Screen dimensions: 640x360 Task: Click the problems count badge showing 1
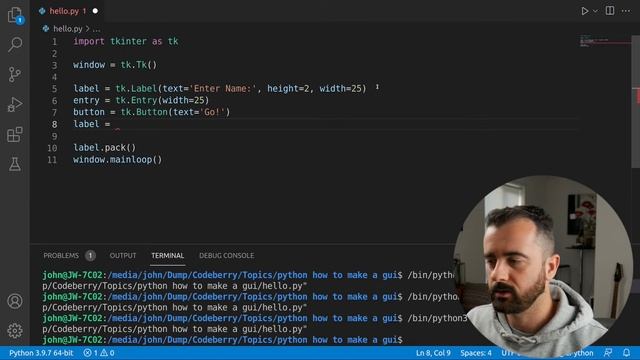tap(90, 256)
